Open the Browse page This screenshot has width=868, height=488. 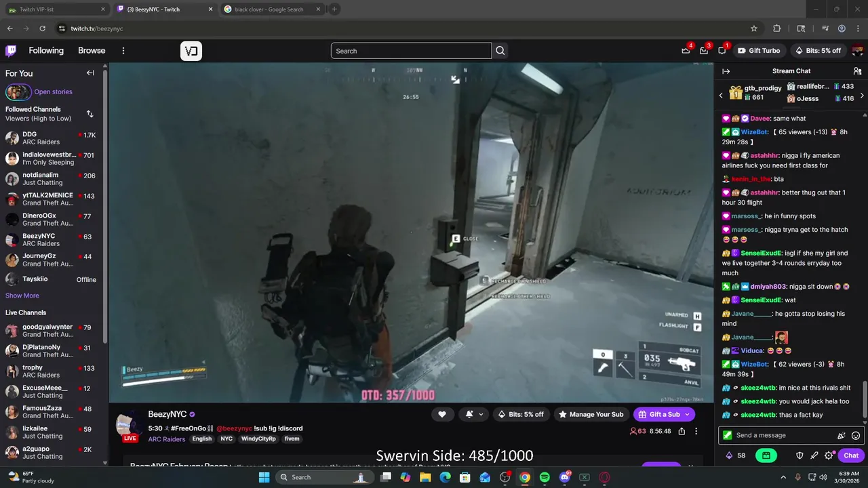[x=92, y=51]
